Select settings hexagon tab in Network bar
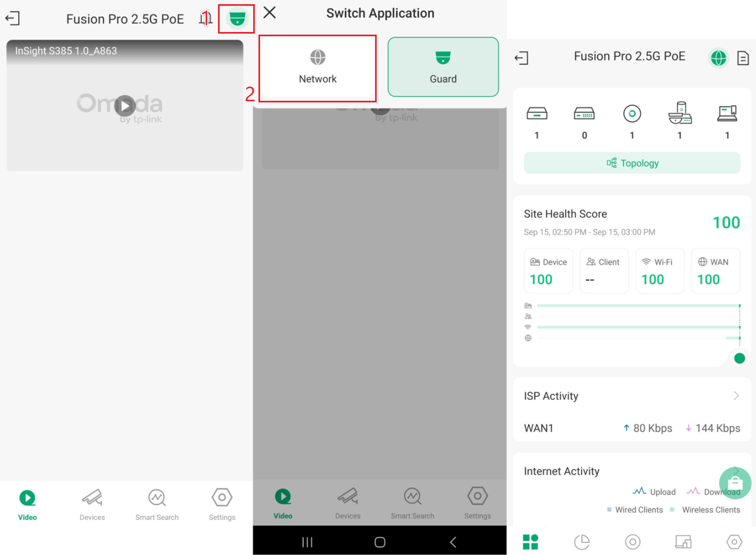 click(x=734, y=542)
